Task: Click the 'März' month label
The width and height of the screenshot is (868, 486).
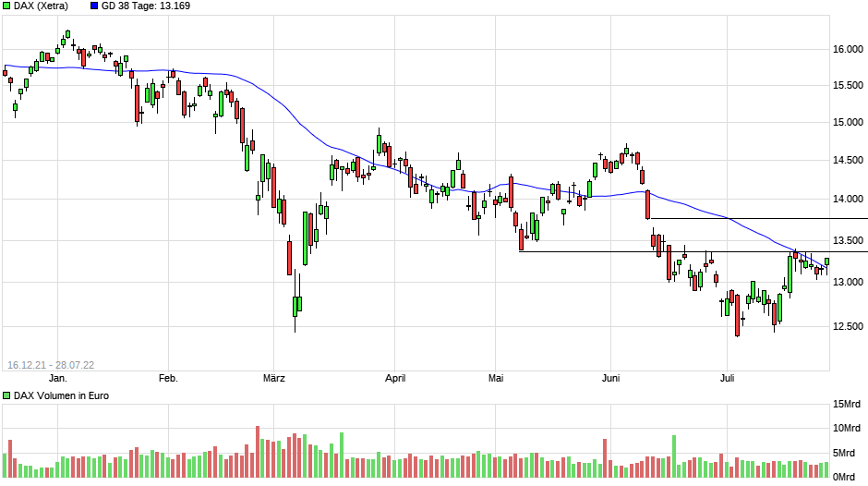Action: [274, 378]
